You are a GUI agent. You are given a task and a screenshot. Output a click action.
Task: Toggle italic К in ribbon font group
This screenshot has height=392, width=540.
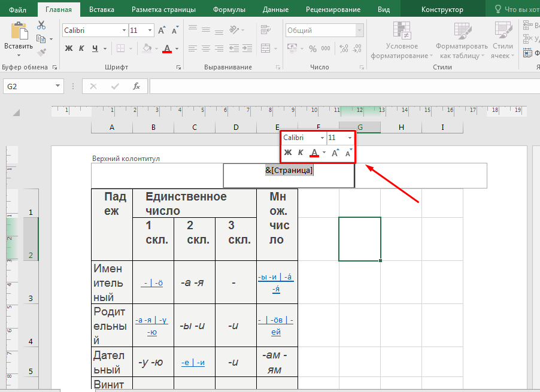81,48
